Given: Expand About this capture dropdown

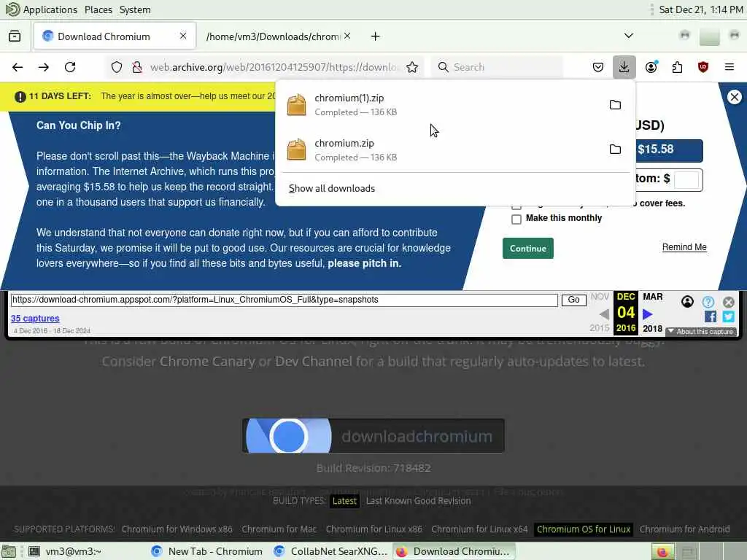Looking at the screenshot, I should [x=700, y=332].
